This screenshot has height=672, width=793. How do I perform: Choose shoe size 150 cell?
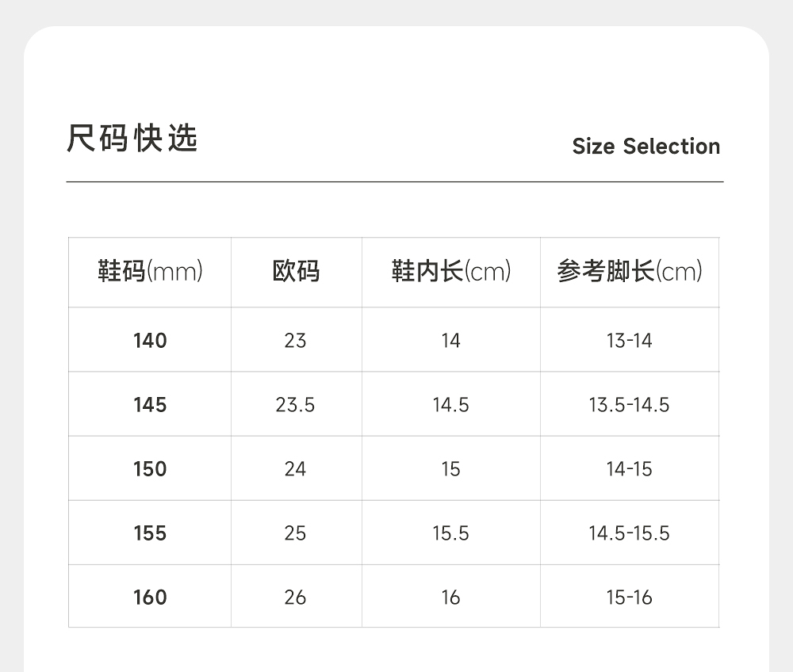[150, 469]
